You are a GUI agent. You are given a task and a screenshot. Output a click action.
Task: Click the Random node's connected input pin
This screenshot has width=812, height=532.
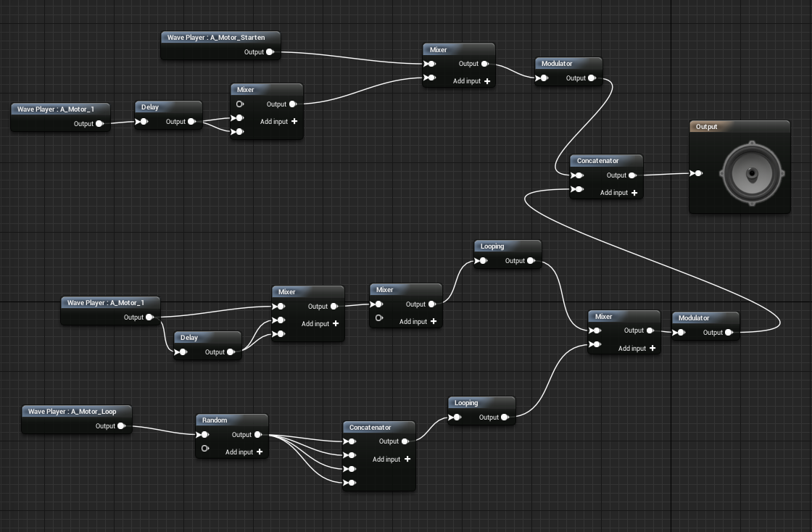coord(204,435)
